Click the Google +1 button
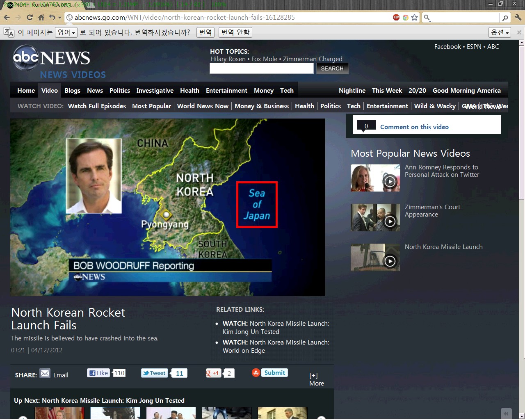Viewport: 525px width, 420px height. pyautogui.click(x=213, y=373)
